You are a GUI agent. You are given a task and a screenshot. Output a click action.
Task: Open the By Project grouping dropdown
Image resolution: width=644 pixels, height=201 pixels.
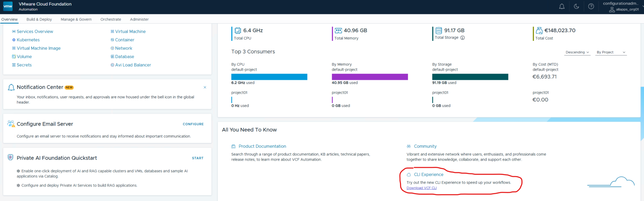click(x=611, y=52)
